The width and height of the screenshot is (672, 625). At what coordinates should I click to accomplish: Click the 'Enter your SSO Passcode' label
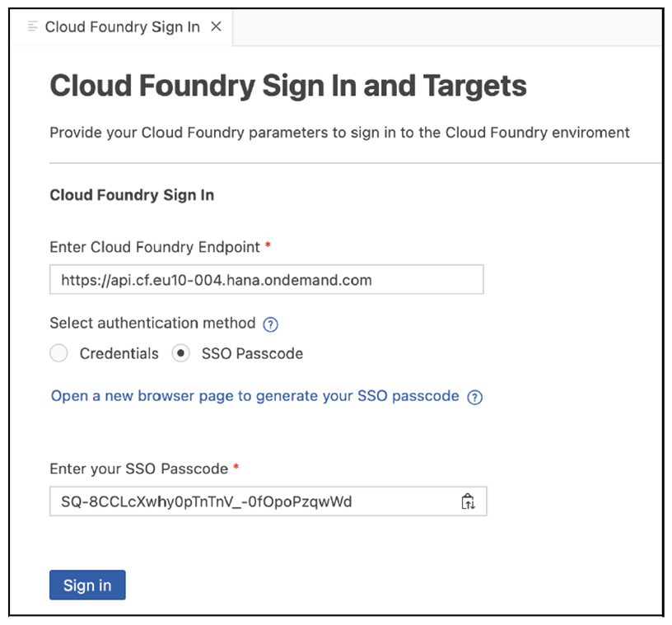(x=139, y=469)
